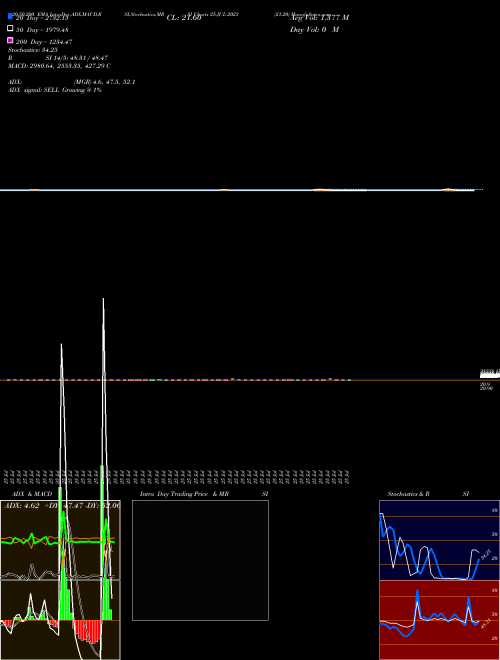Click the blue 20 Day legend swatch
This screenshot has height=660, width=500.
coord(10,17)
